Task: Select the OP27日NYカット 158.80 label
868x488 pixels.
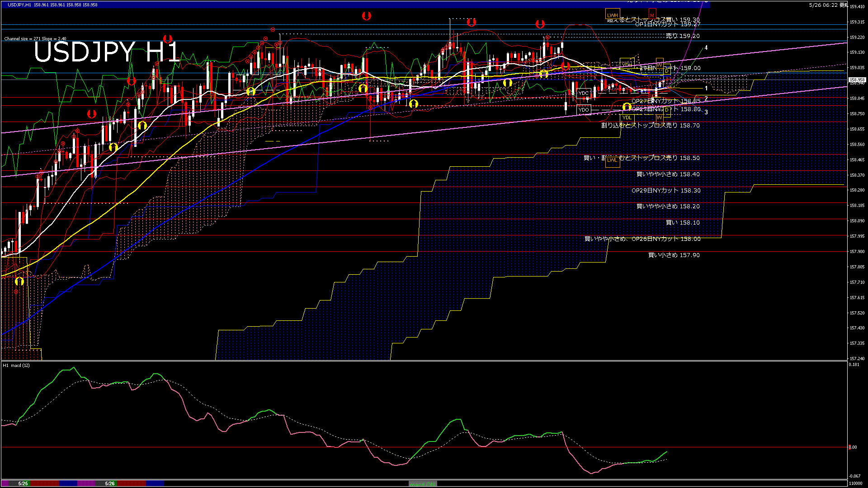Action: (666, 109)
